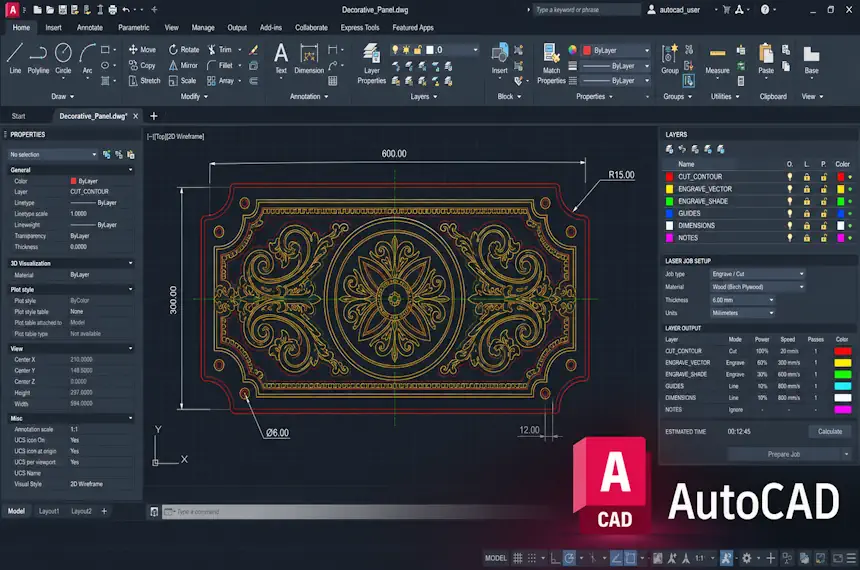Toggle lock on CUT_CONTOUR layer
The height and width of the screenshot is (570, 860).
point(807,177)
